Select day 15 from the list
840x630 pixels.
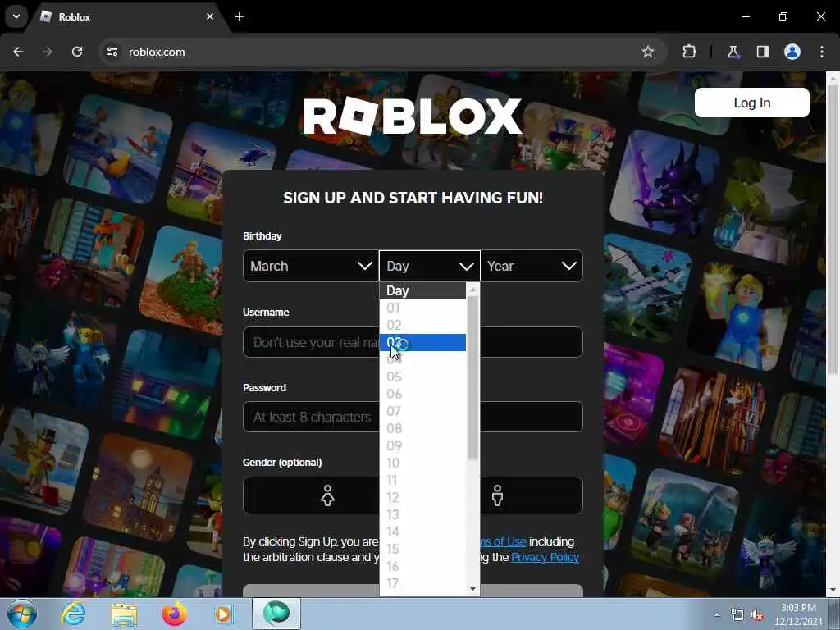[x=422, y=549]
